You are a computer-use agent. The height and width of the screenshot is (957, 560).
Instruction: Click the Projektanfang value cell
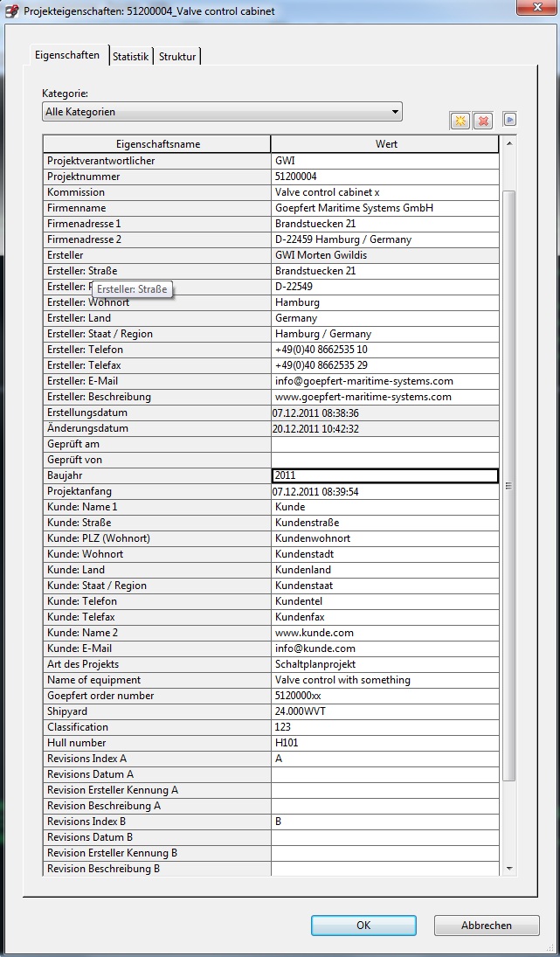coord(385,491)
